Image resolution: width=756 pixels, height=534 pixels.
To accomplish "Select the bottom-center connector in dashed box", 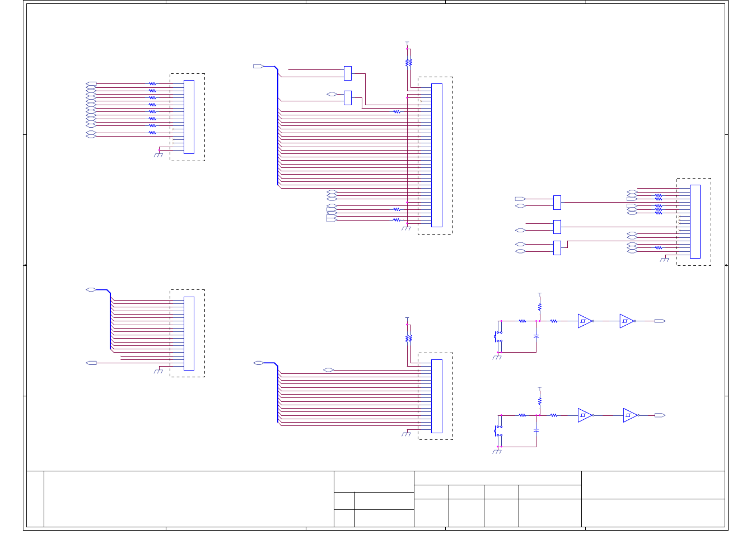I will [437, 396].
